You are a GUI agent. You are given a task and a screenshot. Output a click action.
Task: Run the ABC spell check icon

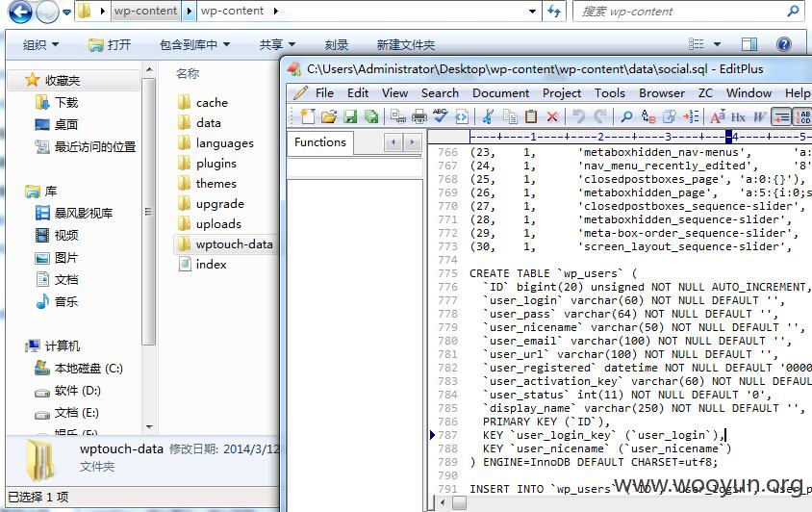tap(441, 116)
